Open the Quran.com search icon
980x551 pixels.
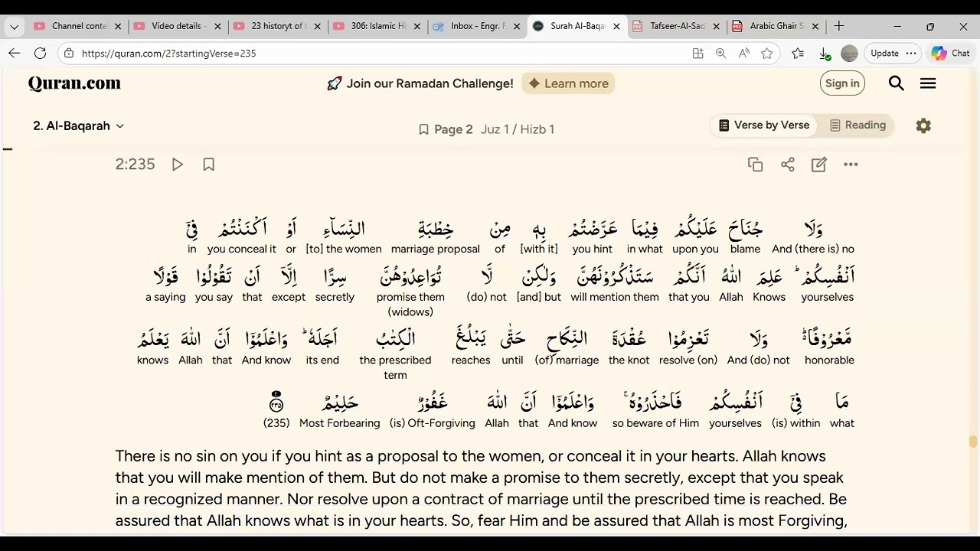(x=896, y=83)
